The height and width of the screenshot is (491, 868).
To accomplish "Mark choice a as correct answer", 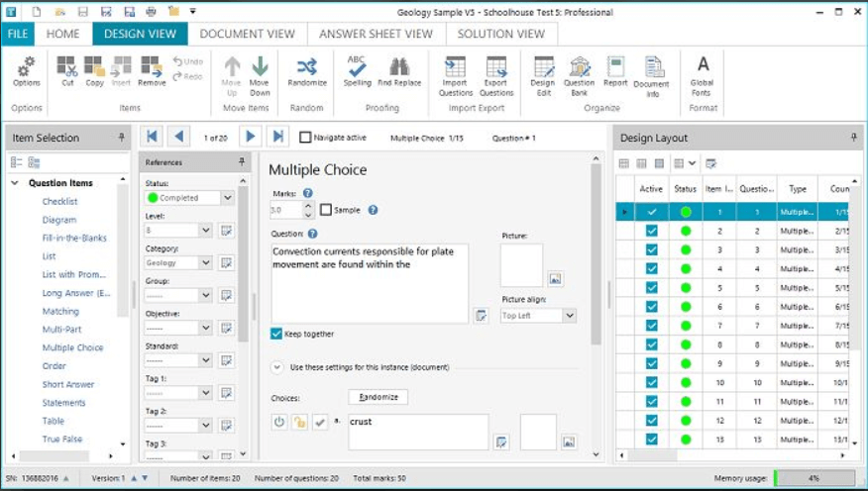I will (320, 423).
